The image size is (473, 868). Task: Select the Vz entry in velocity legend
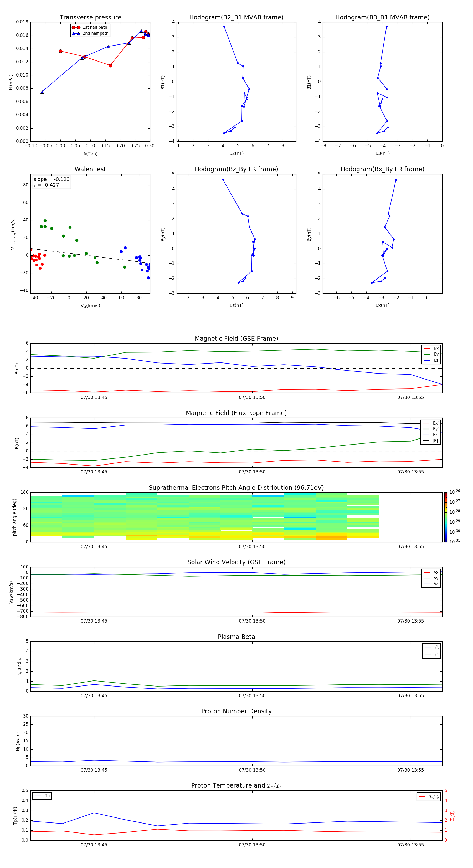pyautogui.click(x=431, y=584)
